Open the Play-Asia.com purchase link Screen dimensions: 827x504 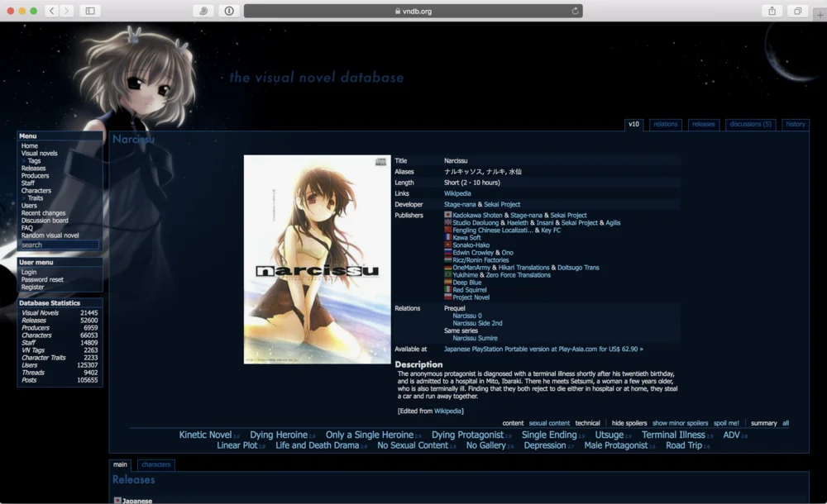[543, 349]
